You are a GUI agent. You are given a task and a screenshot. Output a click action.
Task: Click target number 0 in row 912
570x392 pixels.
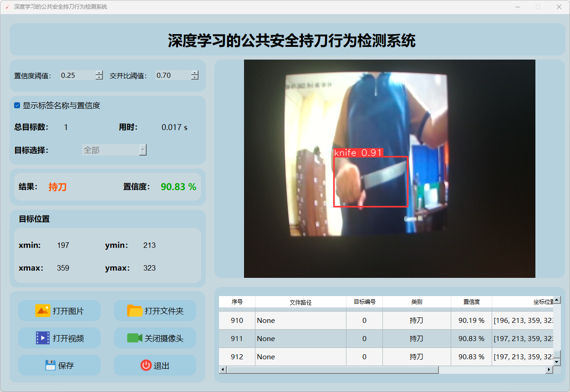click(364, 357)
